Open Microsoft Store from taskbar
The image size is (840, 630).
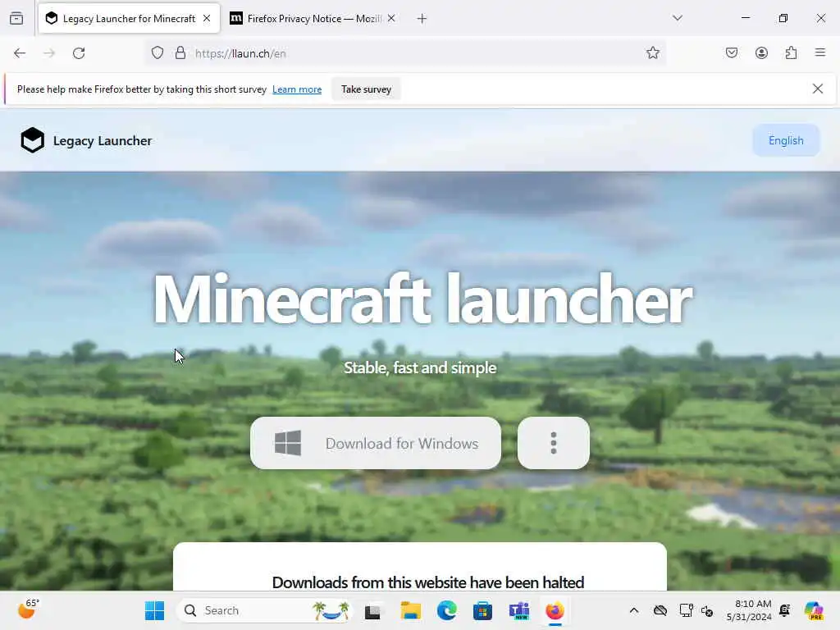tap(482, 610)
